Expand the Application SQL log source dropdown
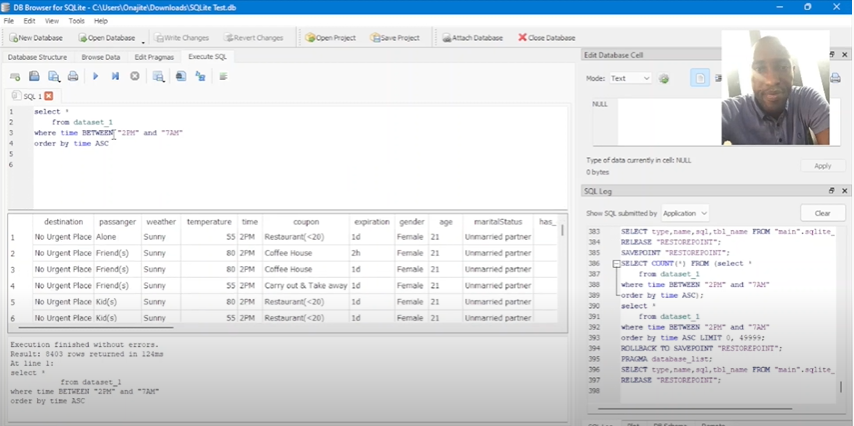This screenshot has height=426, width=854. pyautogui.click(x=685, y=213)
